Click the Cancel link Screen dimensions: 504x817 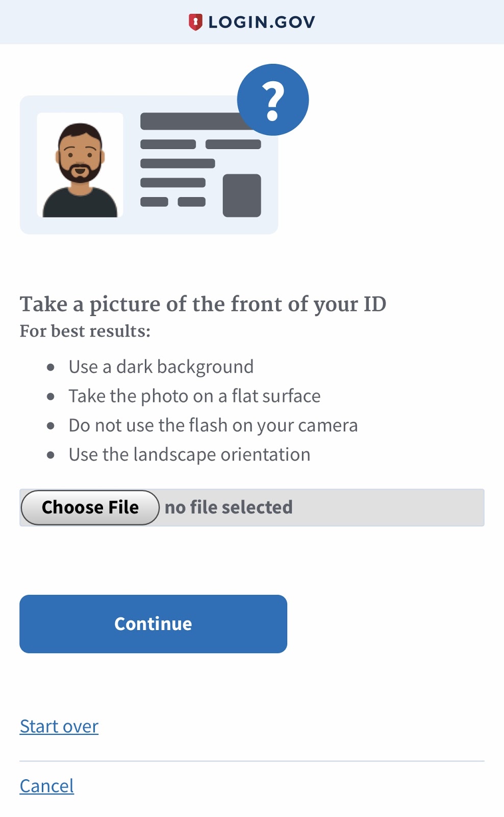pyautogui.click(x=47, y=786)
